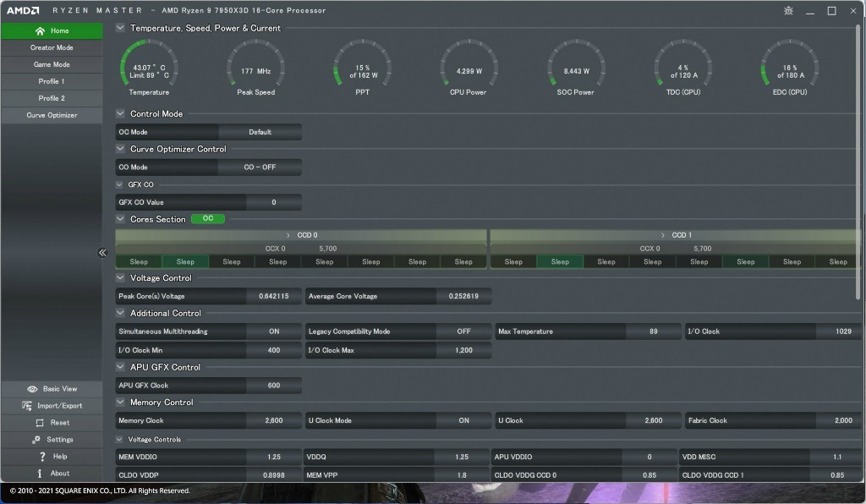This screenshot has width=866, height=504.
Task: Select Game Mode in the sidebar
Action: pos(52,64)
